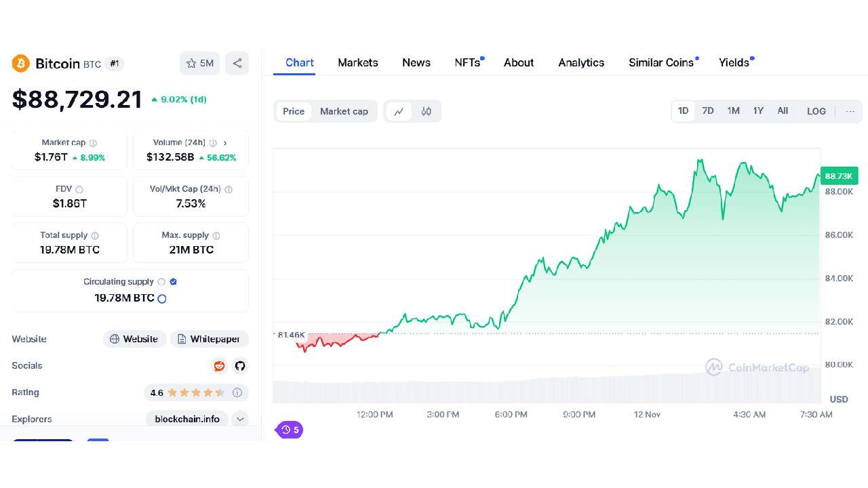Open the About tab
868x488 pixels.
519,62
